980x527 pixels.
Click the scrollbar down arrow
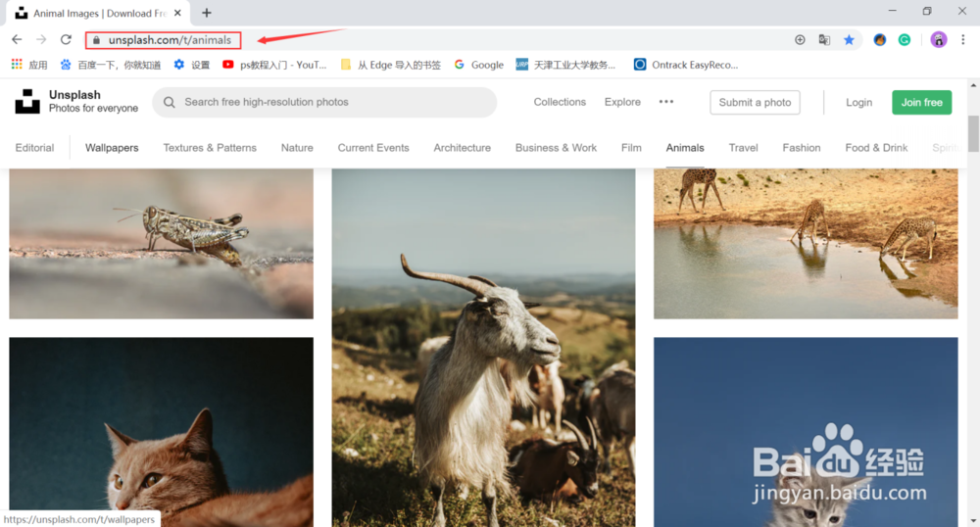coord(973,521)
